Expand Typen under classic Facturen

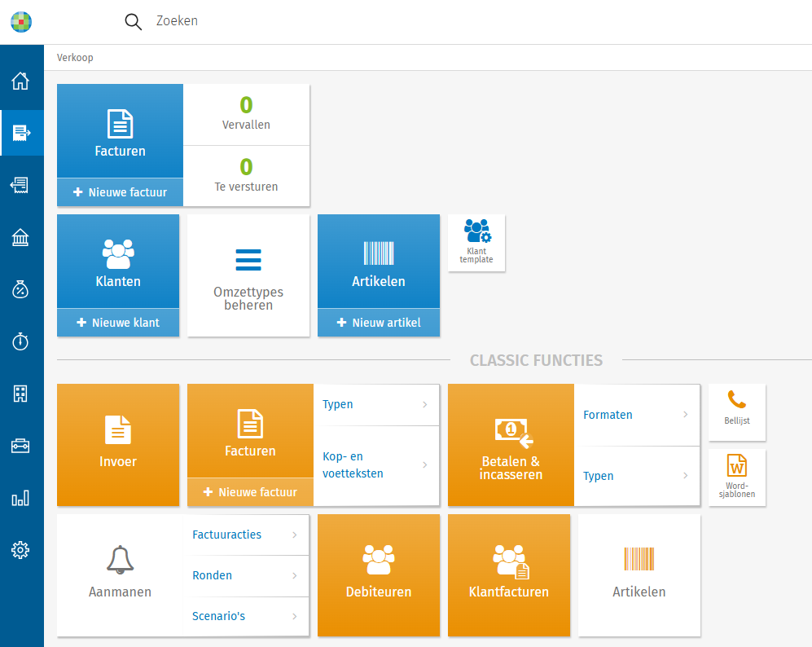(376, 404)
